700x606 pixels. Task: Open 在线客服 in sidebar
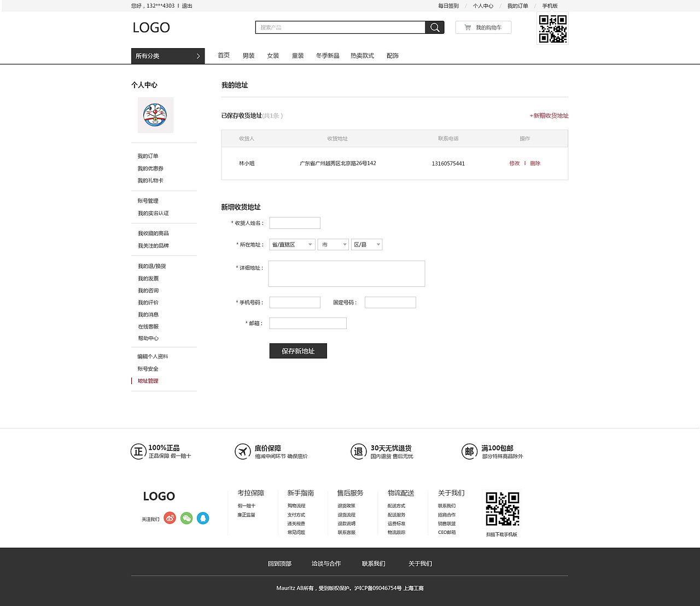(x=148, y=327)
